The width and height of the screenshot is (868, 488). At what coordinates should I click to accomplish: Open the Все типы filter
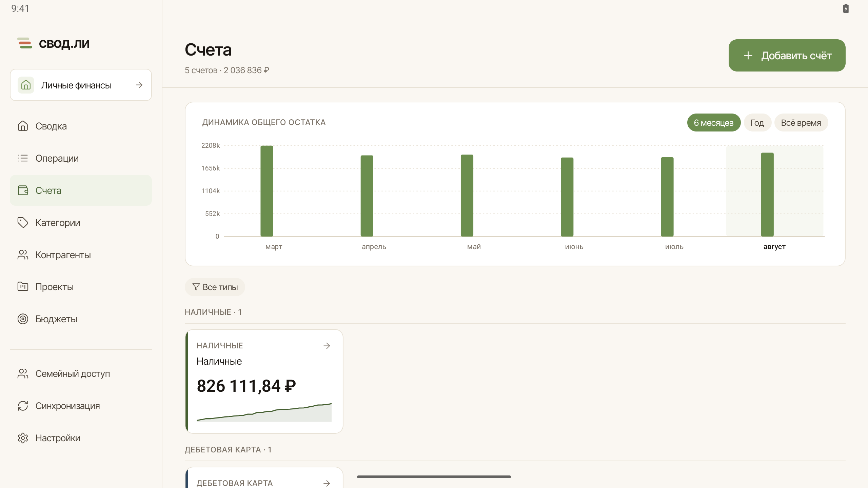(x=215, y=287)
